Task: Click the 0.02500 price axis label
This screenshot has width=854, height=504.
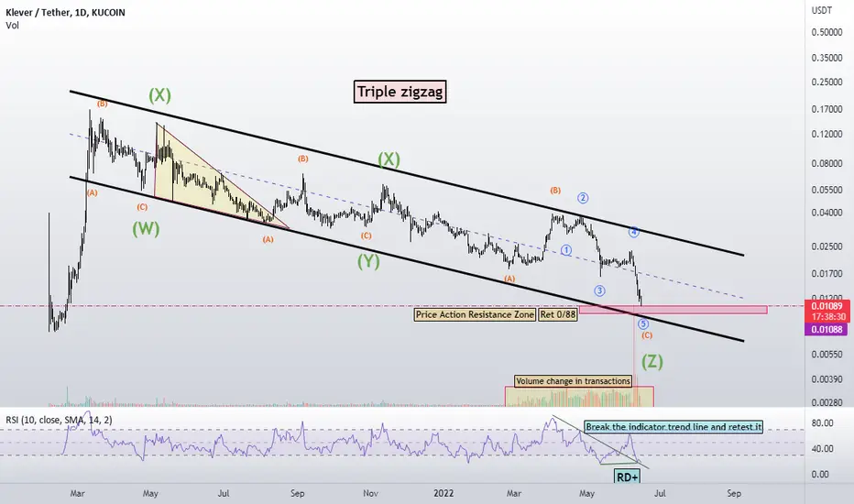Action: [x=827, y=247]
